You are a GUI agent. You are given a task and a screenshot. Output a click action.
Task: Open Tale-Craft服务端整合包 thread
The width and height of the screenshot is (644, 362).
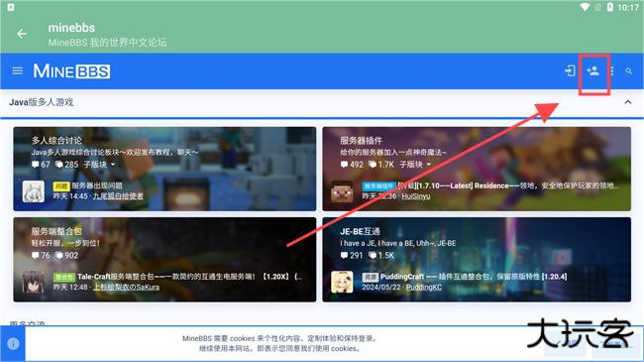pos(190,277)
